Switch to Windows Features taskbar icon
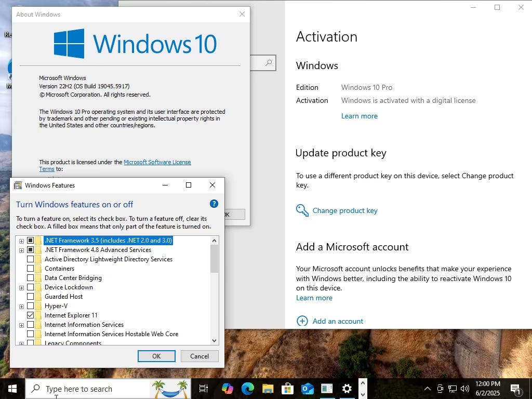Image resolution: width=532 pixels, height=399 pixels. pyautogui.click(x=327, y=389)
